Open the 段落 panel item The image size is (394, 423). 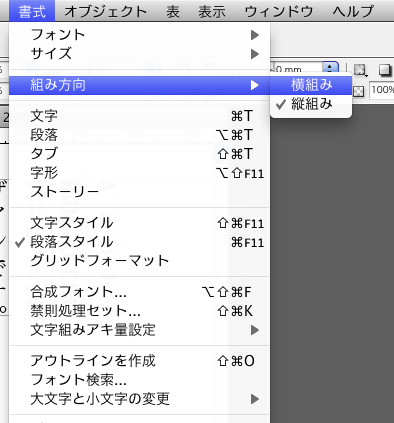point(139,135)
